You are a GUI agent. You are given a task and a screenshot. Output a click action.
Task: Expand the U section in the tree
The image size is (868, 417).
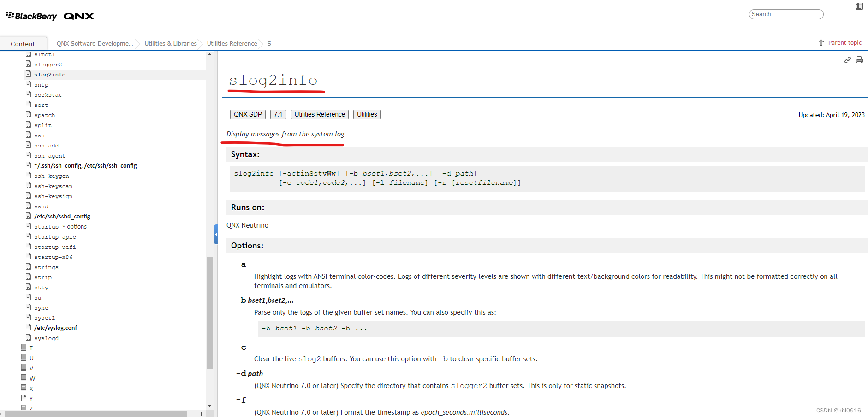(24, 358)
